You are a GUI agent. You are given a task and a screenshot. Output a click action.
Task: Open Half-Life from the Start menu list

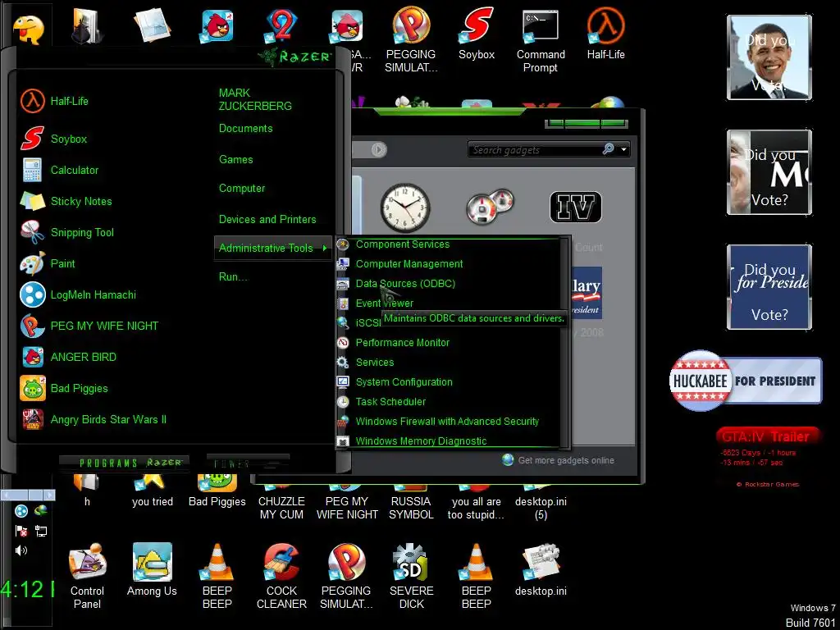(x=54, y=101)
